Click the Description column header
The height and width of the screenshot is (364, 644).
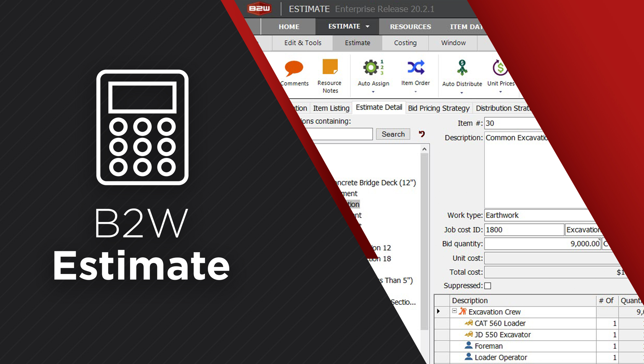523,301
